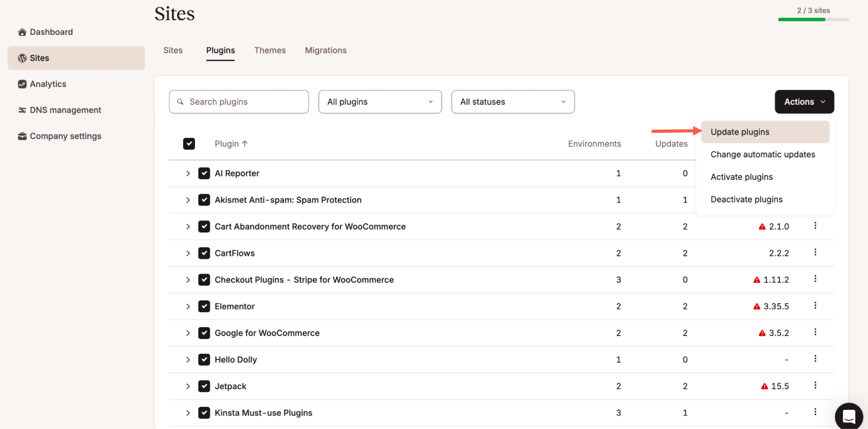The width and height of the screenshot is (868, 429).
Task: Toggle the select-all plugins checkbox
Action: coord(189,143)
